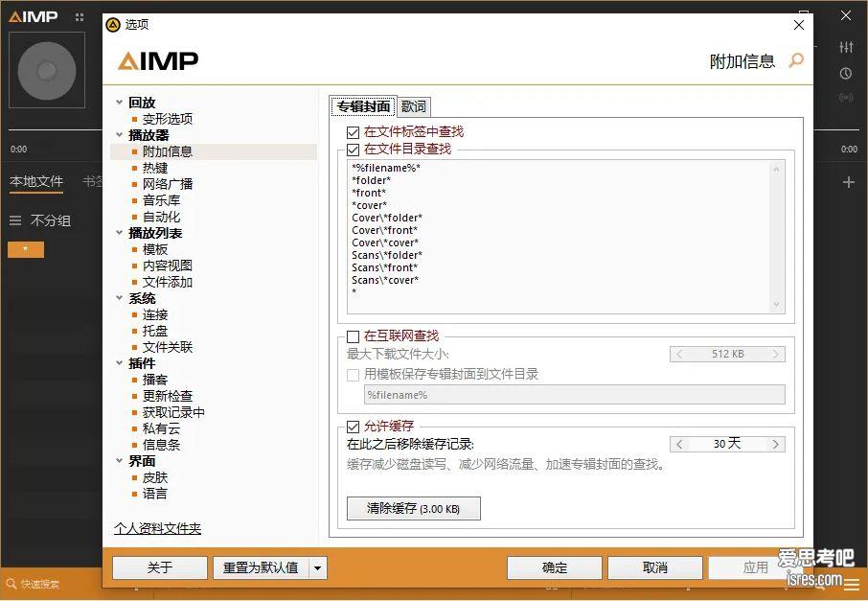Enable 在互联网查找 checkbox
Screen dimensions: 868x601
pos(353,336)
